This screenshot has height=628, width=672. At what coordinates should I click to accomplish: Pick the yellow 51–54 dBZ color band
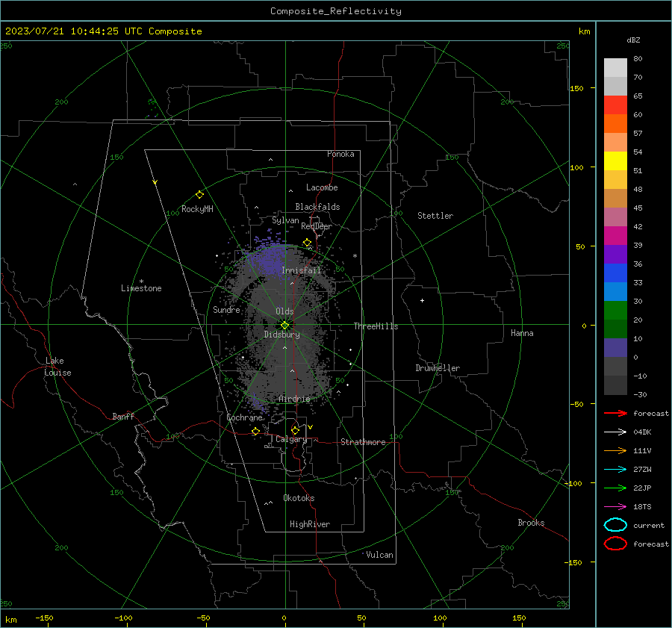[x=615, y=161]
